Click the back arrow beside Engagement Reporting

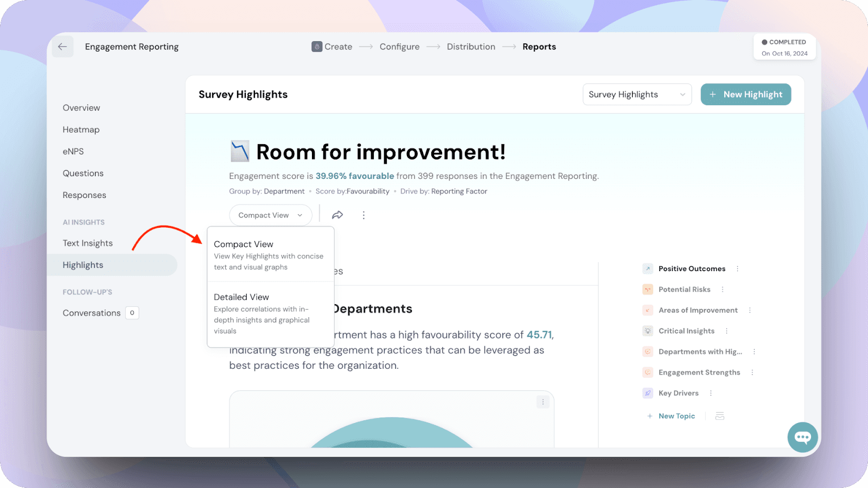point(62,47)
